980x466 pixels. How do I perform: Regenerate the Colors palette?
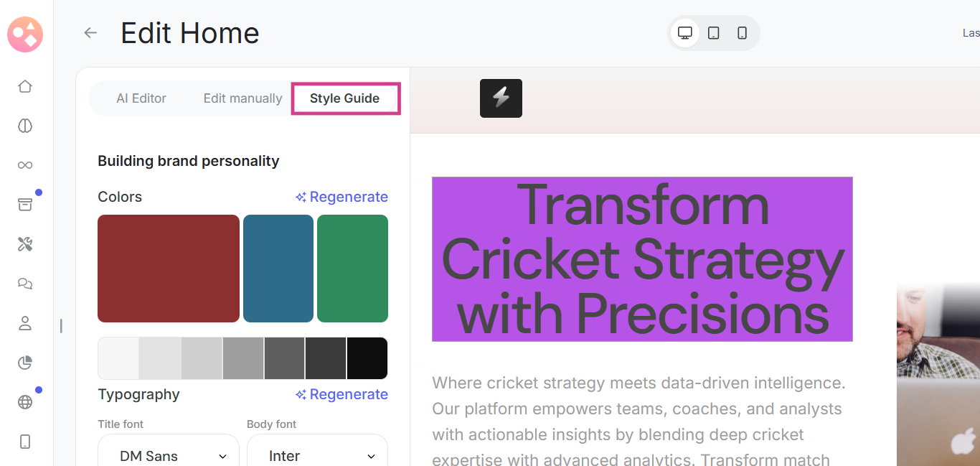pos(341,197)
